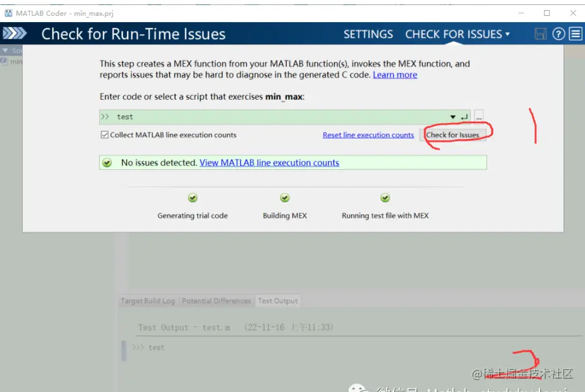
Task: Click the MATLAB Coder title bar app icon
Action: click(8, 13)
